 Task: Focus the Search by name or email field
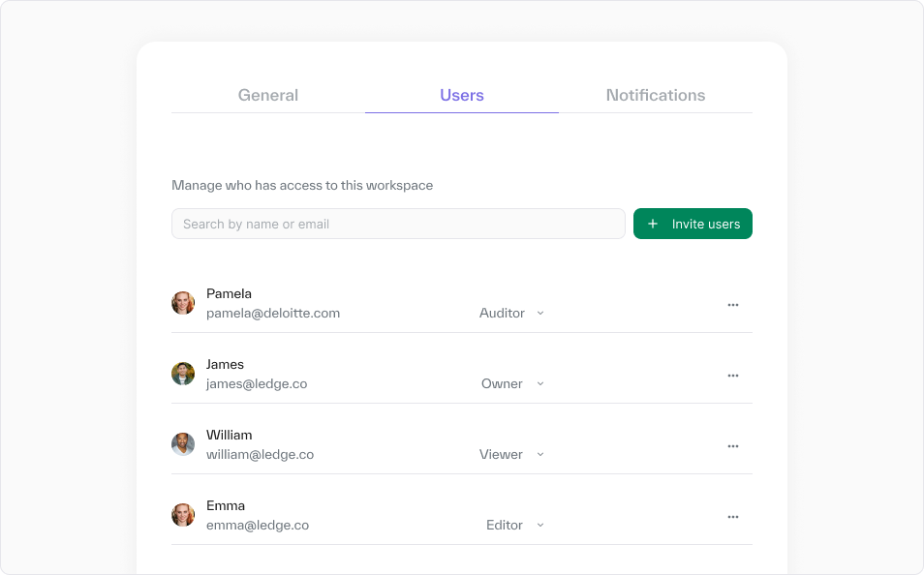398,224
